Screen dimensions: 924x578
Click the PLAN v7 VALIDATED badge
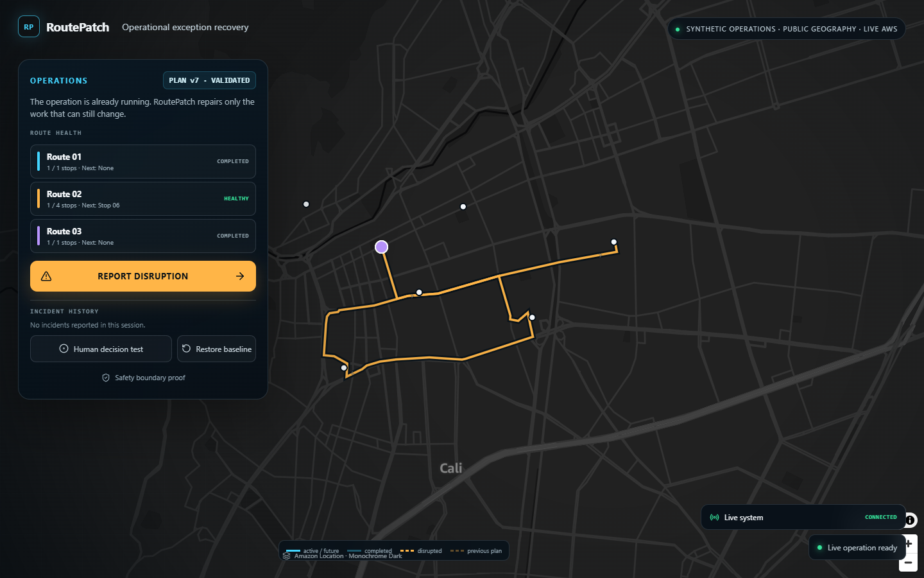209,80
